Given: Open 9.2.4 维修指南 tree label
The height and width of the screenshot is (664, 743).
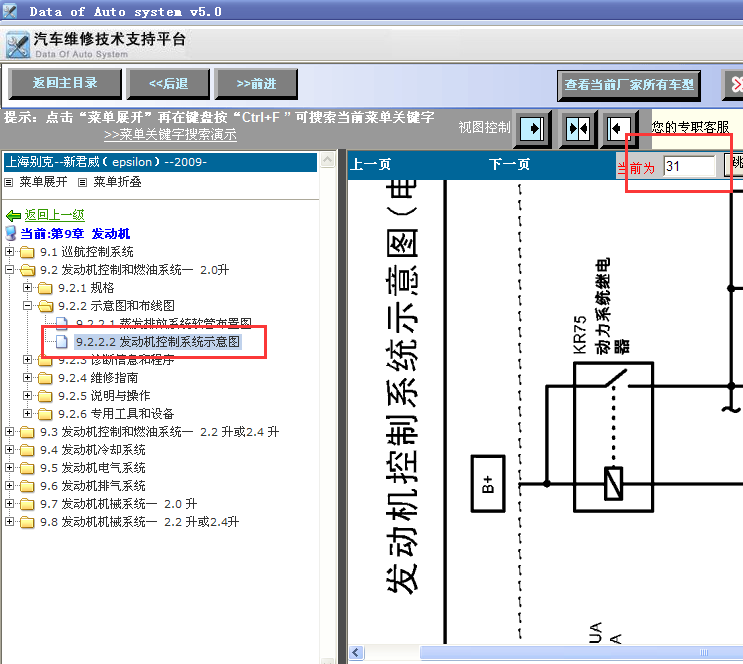Looking at the screenshot, I should point(98,378).
